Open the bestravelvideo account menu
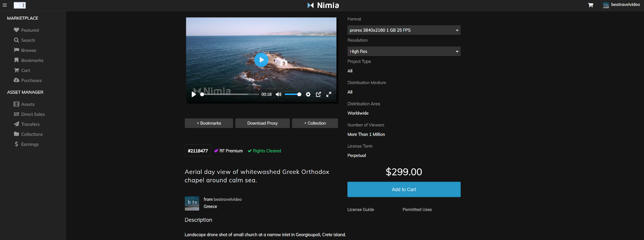Viewport: 644px width, 240px height. [621, 5]
